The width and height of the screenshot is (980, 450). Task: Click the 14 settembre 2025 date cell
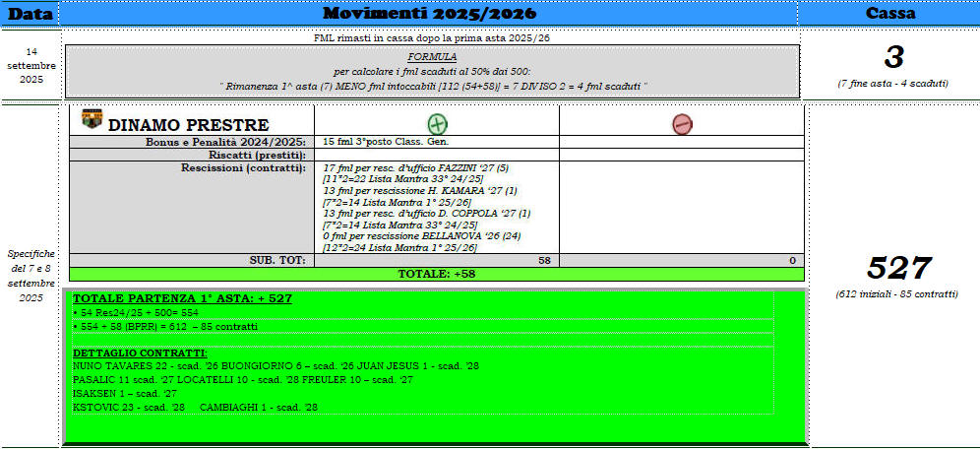click(31, 65)
